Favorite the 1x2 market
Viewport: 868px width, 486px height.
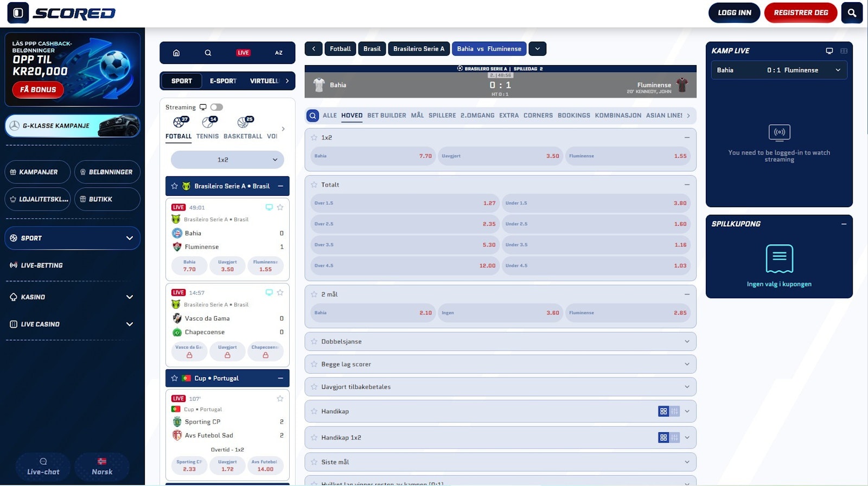pos(314,138)
